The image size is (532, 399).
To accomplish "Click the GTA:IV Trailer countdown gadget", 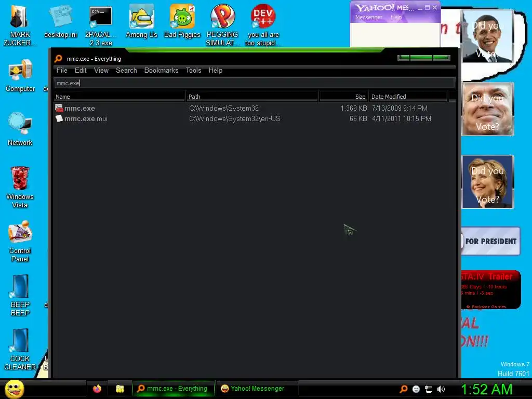I will pyautogui.click(x=490, y=289).
